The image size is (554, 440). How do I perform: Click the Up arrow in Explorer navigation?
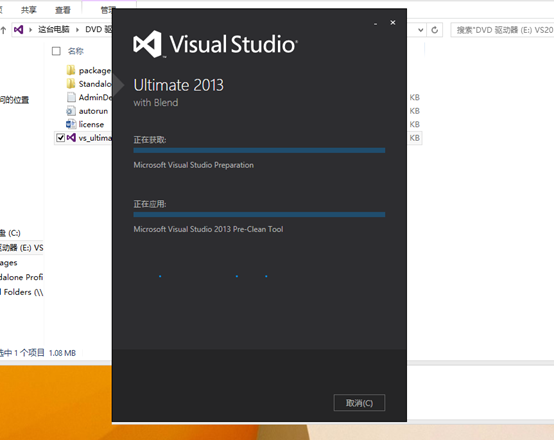4,30
